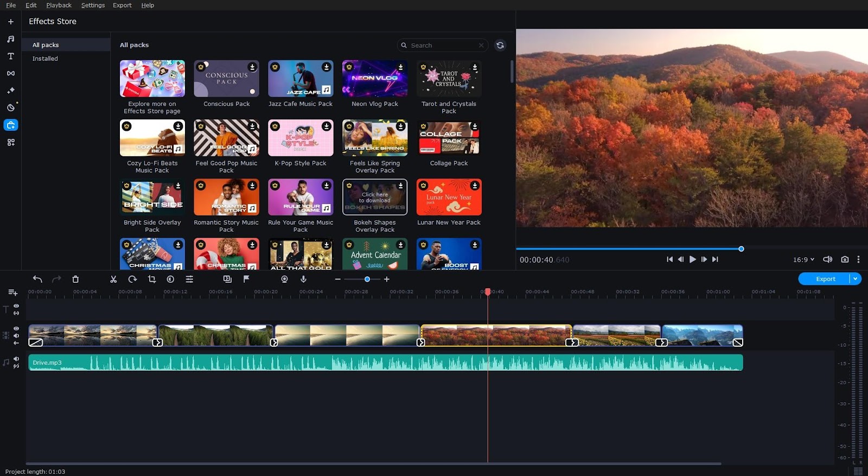Open the Titles tab (T icon) in the sidebar
Image resolution: width=868 pixels, height=476 pixels.
pyautogui.click(x=10, y=56)
